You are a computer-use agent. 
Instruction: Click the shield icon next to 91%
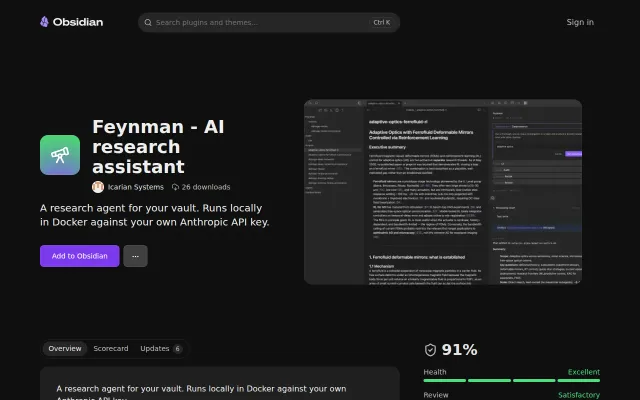[x=430, y=350]
